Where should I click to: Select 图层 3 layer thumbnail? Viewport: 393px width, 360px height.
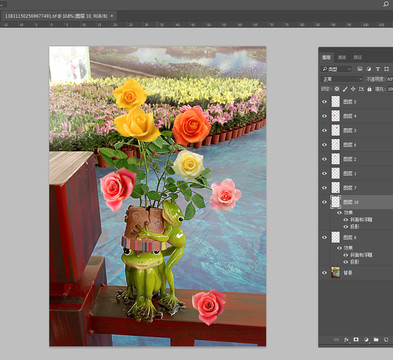click(336, 130)
